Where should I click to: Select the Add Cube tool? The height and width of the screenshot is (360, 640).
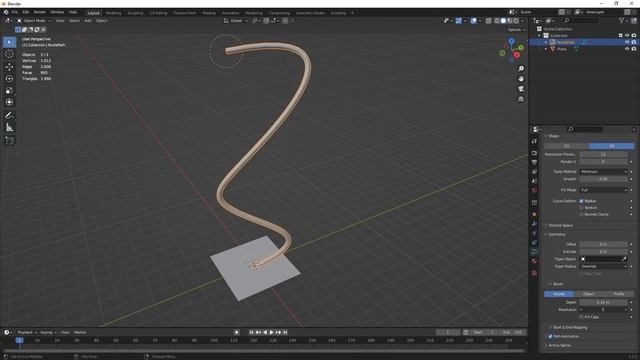coord(9,140)
